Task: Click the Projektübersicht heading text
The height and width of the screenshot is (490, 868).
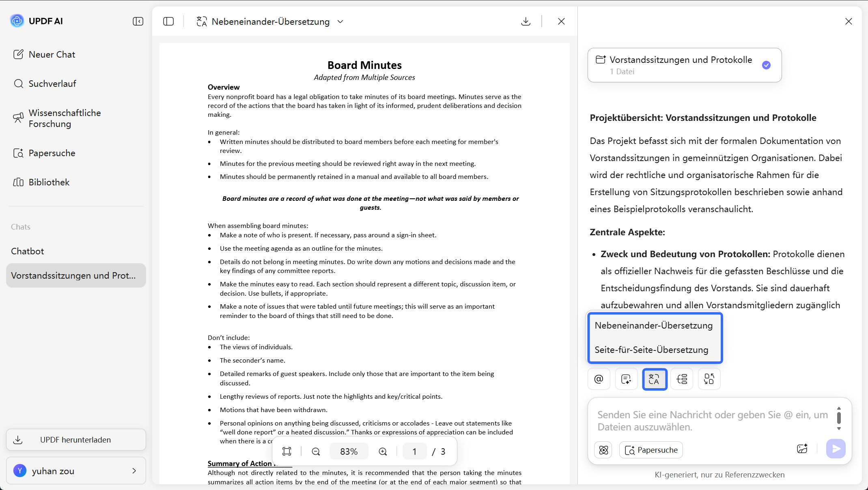Action: [x=703, y=118]
